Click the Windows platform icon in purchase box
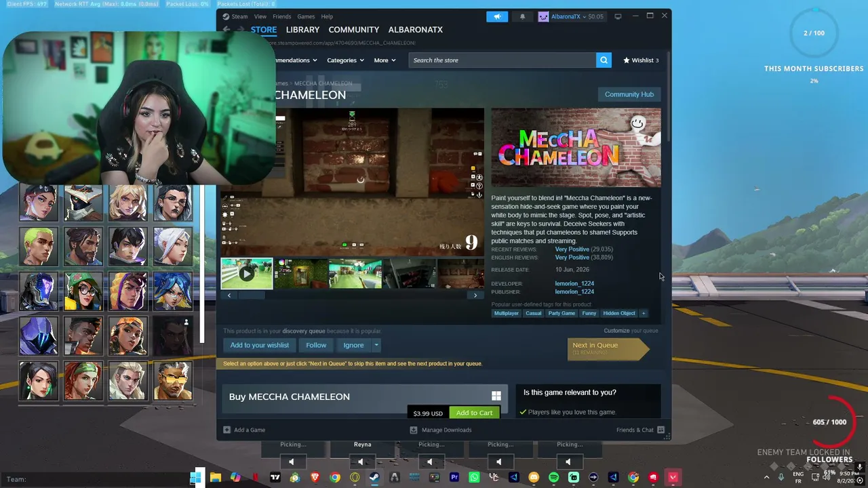Screen dimensions: 868x488 pos(496,396)
